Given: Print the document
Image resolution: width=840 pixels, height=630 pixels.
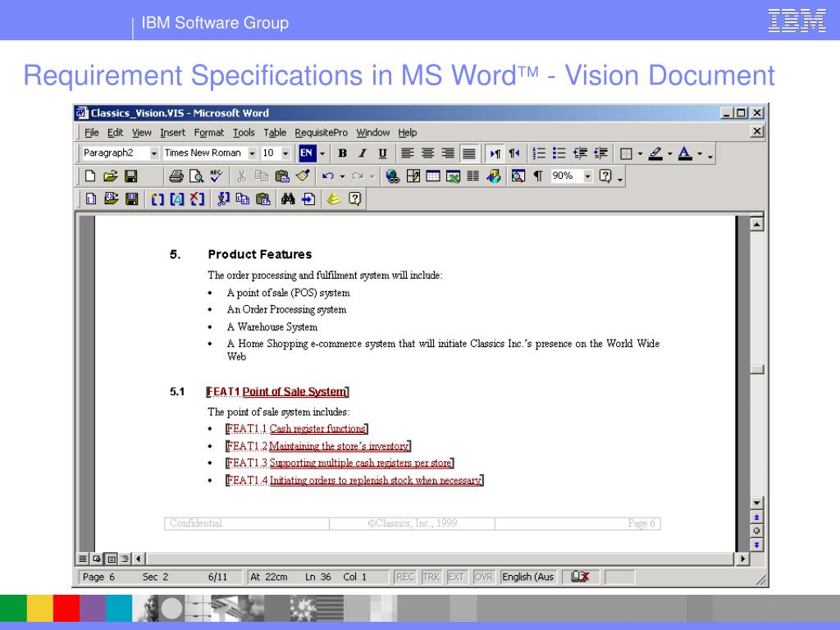Looking at the screenshot, I should coord(176,176).
